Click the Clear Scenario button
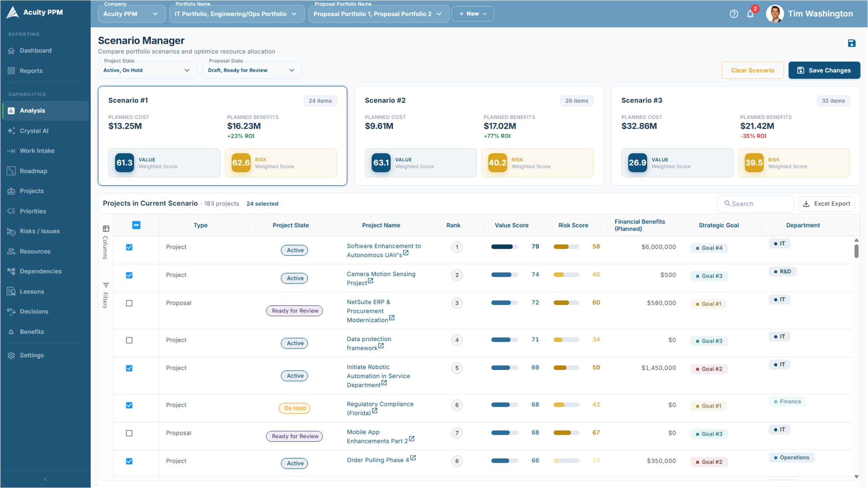Screen dimensions: 868x488 click(753, 70)
